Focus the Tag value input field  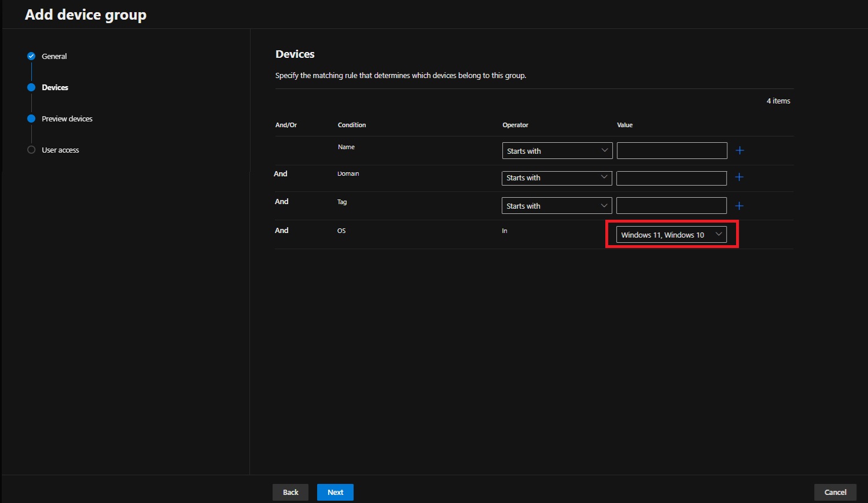671,205
